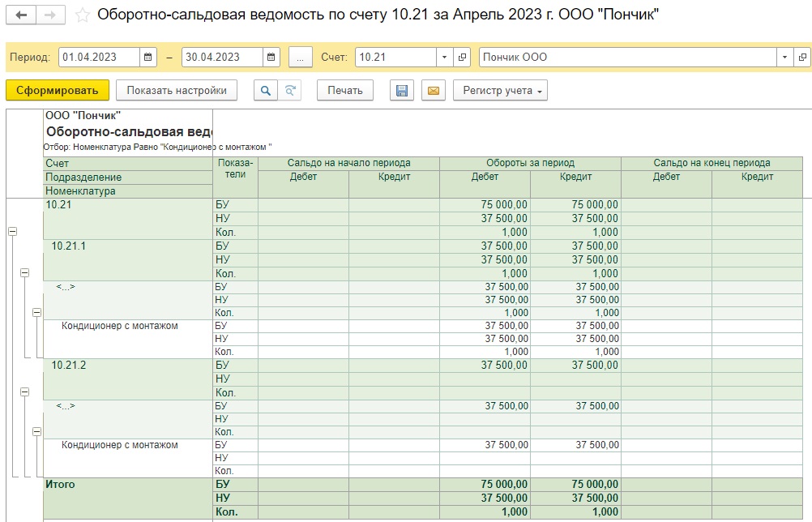812x522 pixels.
Task: Collapse the <...> group under 10.21.2
Action: [x=36, y=431]
